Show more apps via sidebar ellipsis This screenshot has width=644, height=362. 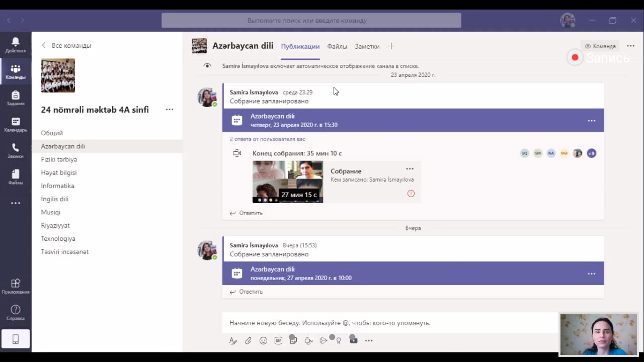tap(16, 203)
